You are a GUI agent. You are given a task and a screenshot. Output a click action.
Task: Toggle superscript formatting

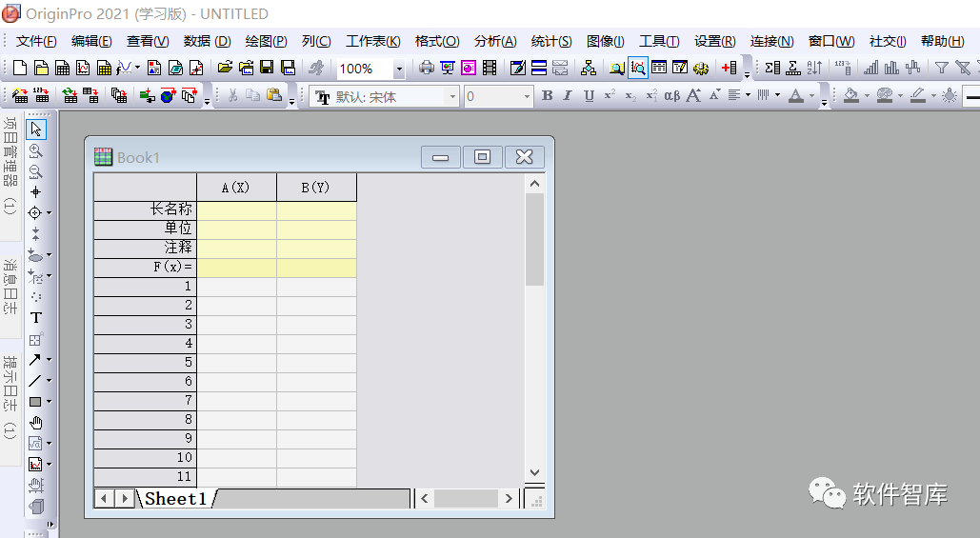[610, 95]
